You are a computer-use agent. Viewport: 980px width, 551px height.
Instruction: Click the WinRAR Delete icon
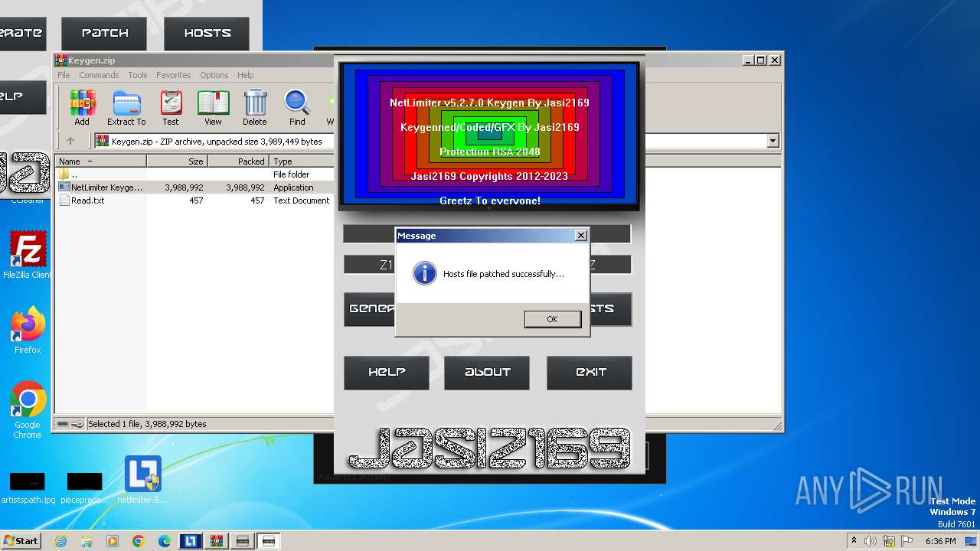click(255, 108)
